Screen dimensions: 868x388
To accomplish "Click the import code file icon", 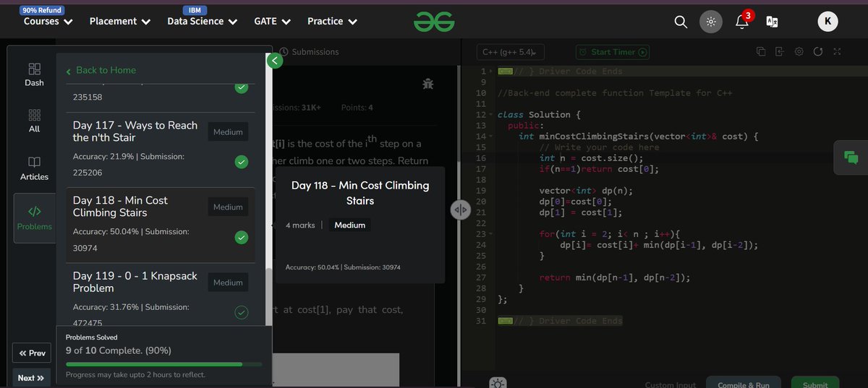I will [x=780, y=51].
